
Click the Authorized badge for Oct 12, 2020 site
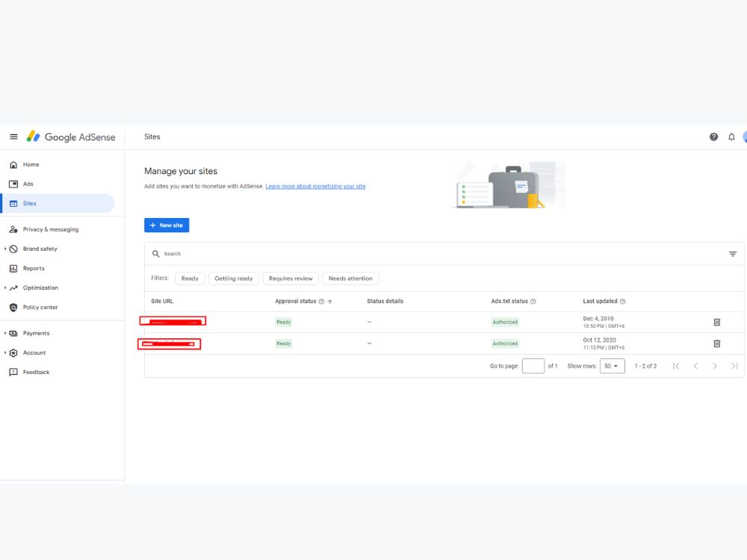click(x=505, y=343)
